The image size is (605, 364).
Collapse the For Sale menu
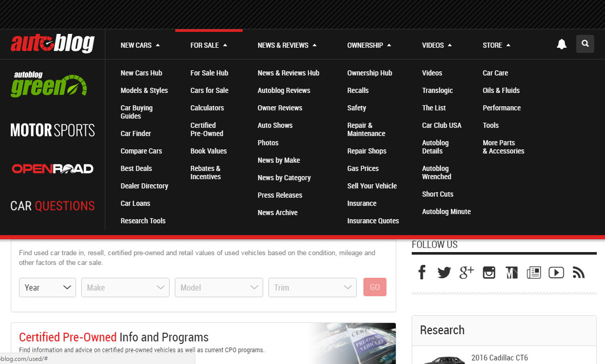coord(209,45)
